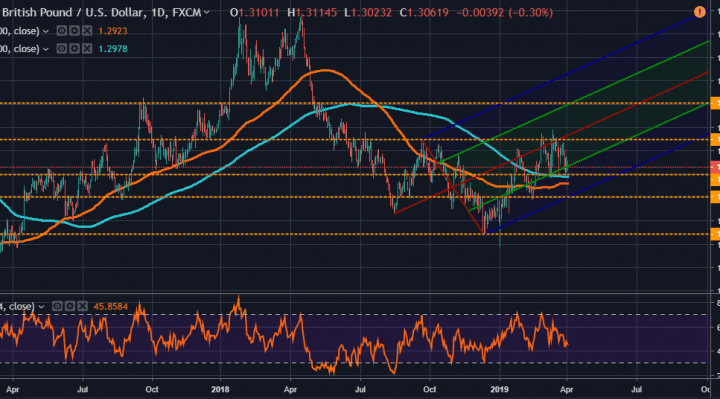Screen dimensions: 720x399
Task: Select the orange moving average line on chart
Action: click(325, 70)
